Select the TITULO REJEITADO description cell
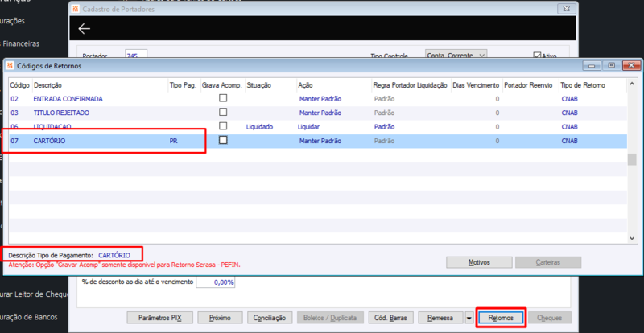This screenshot has width=644, height=333. click(x=61, y=113)
